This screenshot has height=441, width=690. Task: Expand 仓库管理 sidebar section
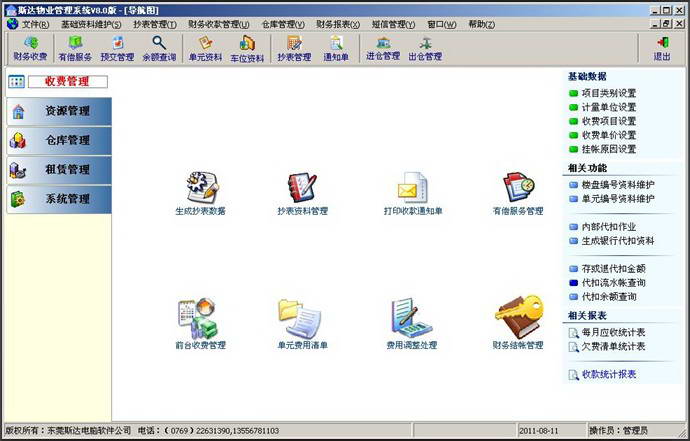[x=59, y=141]
